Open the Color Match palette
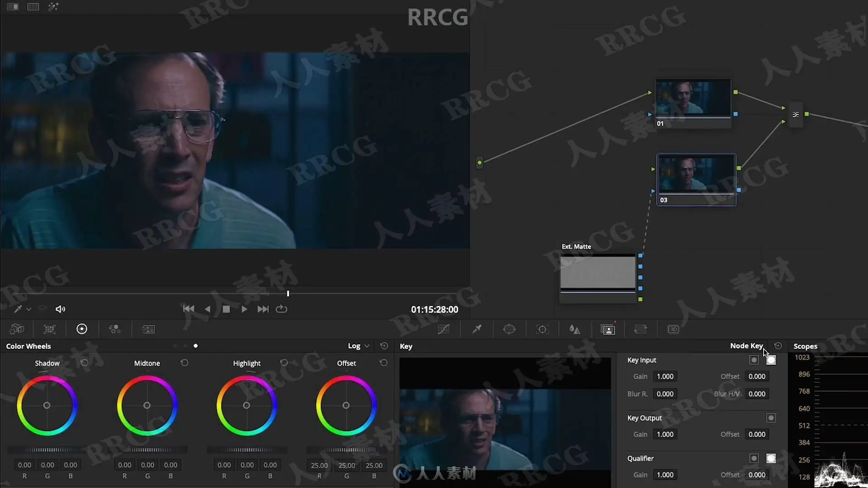The width and height of the screenshot is (868, 488). (x=49, y=329)
